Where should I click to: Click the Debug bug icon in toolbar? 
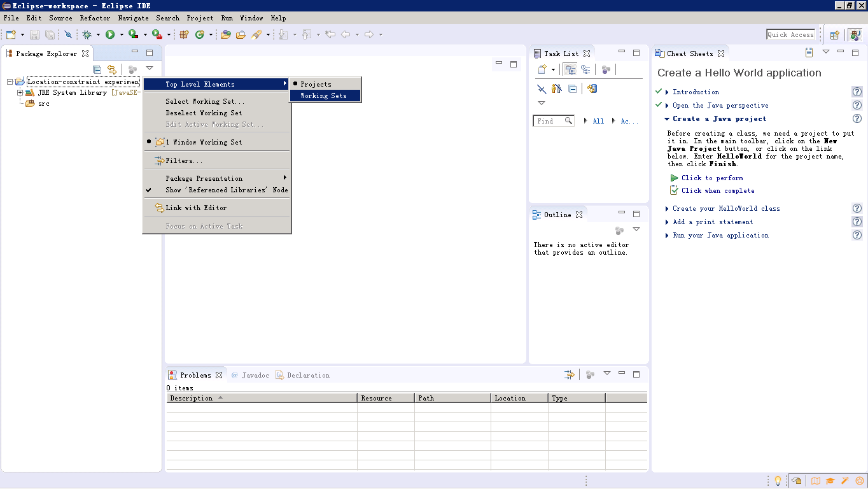tap(87, 34)
